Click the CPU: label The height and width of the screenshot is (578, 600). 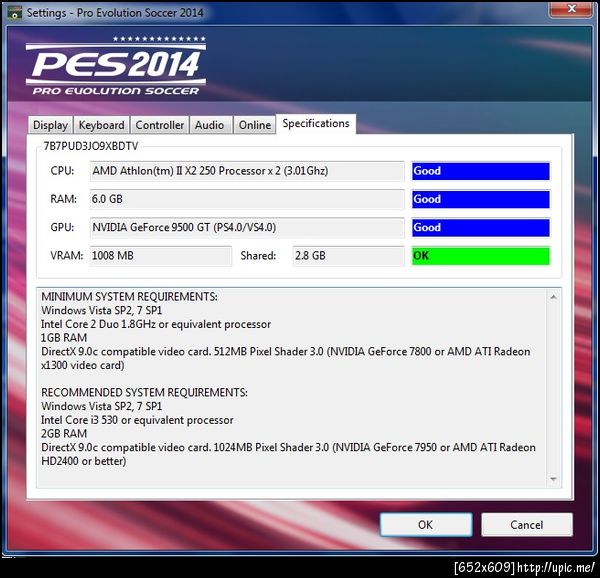(x=62, y=171)
